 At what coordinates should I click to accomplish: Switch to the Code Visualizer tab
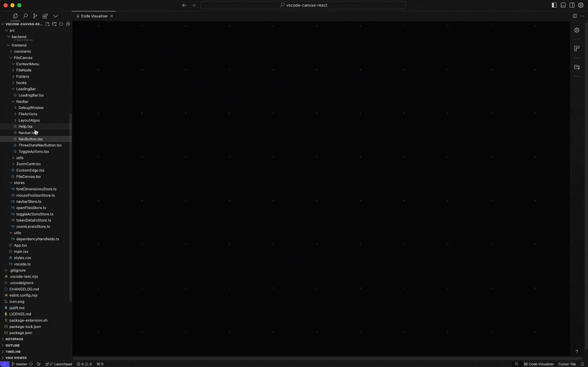94,16
